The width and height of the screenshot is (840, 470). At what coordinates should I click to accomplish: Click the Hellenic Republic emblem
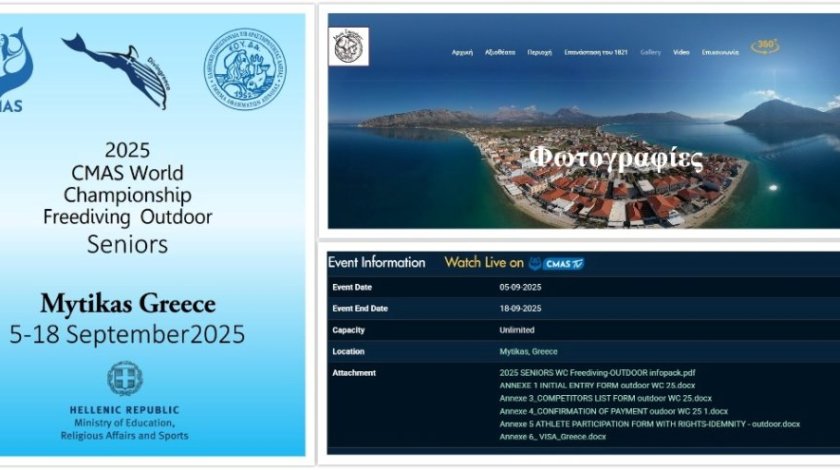pos(125,379)
